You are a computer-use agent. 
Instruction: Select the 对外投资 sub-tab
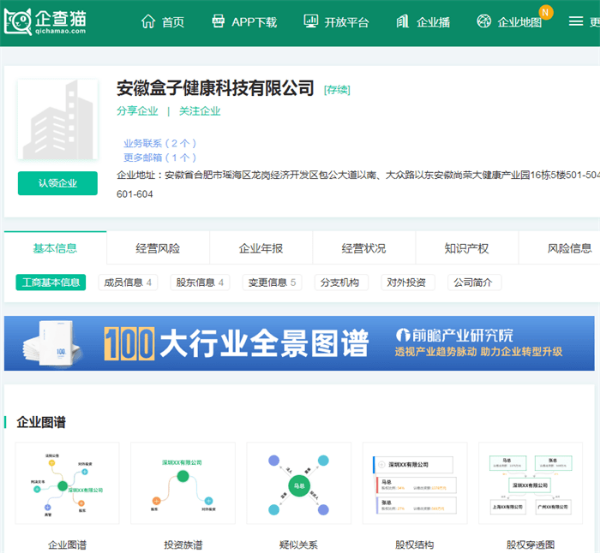pyautogui.click(x=406, y=282)
